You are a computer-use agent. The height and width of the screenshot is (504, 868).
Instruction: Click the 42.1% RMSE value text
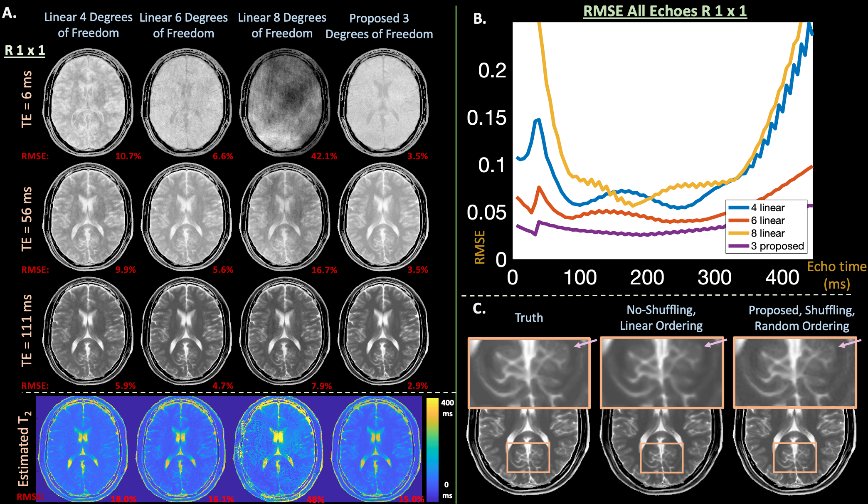pos(324,156)
